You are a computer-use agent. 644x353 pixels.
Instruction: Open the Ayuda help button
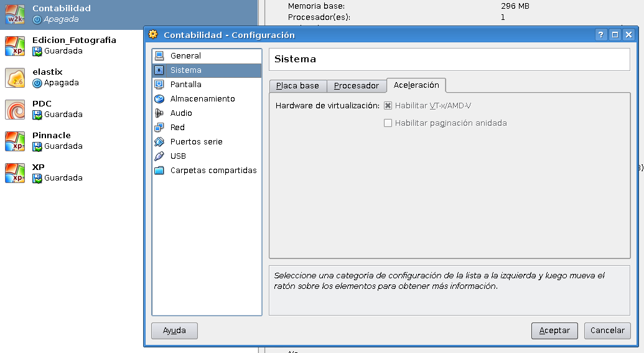click(175, 331)
